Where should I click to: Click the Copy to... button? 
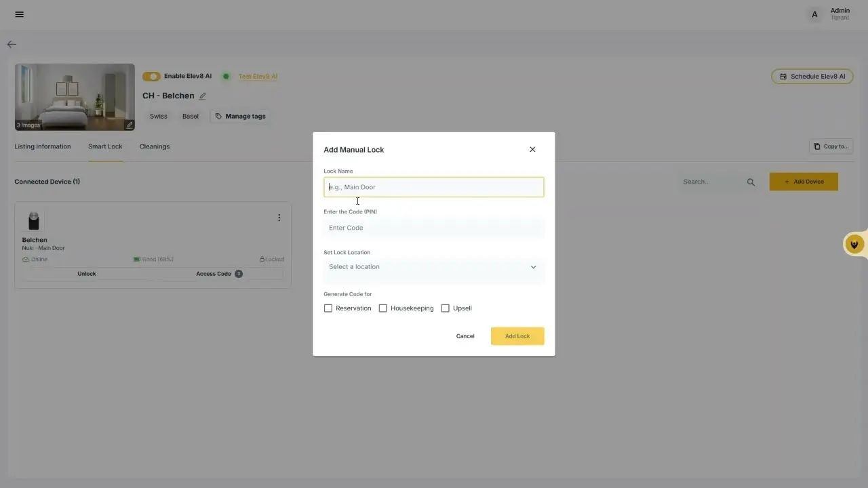(x=831, y=146)
